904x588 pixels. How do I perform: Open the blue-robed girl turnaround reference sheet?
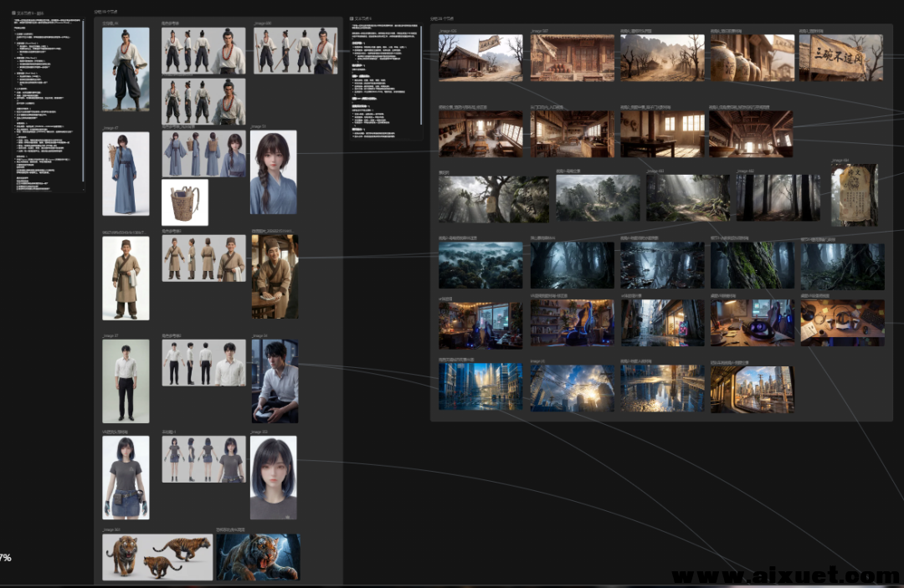(x=203, y=153)
